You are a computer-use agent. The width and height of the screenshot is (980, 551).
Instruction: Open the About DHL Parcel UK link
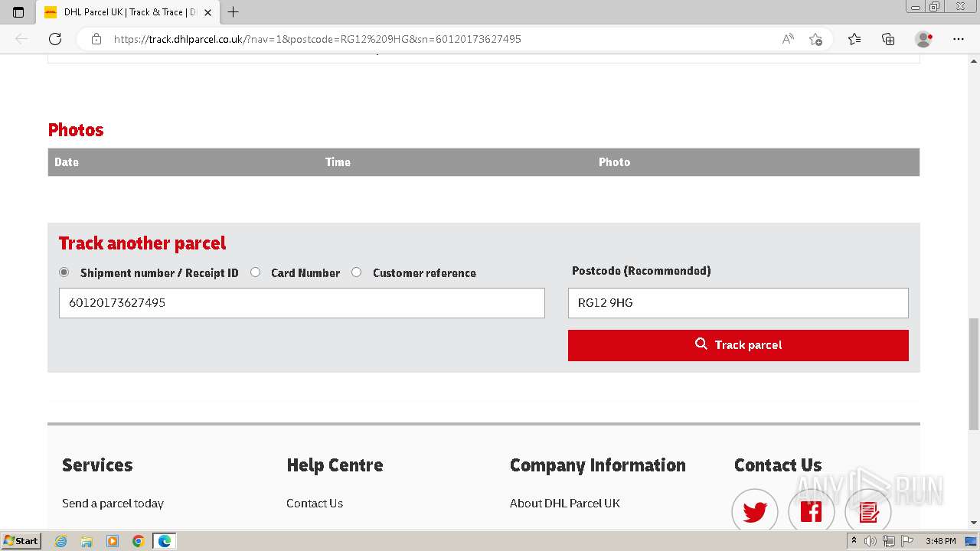tap(565, 503)
